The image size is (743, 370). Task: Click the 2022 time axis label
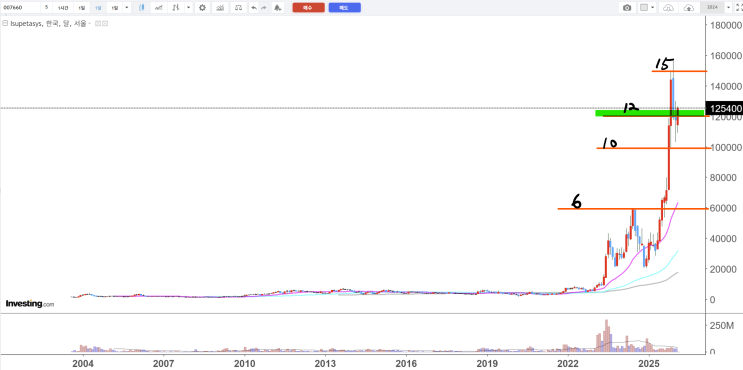[568, 363]
